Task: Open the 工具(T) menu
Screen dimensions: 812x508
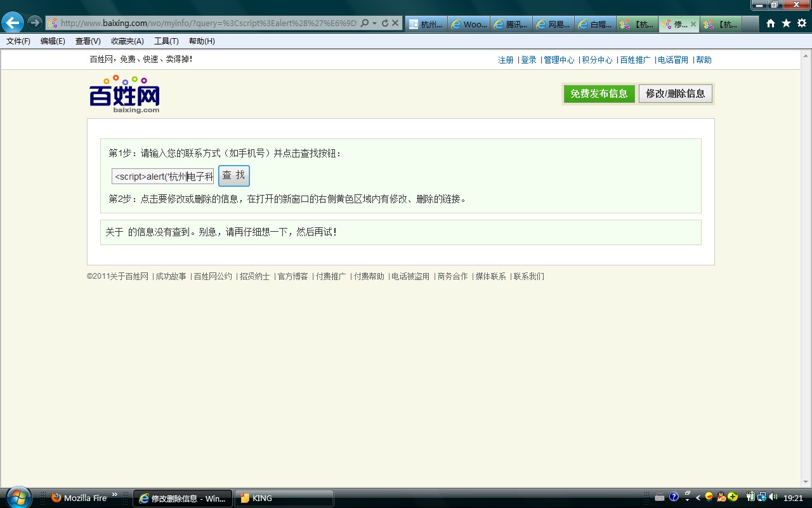Action: point(166,41)
